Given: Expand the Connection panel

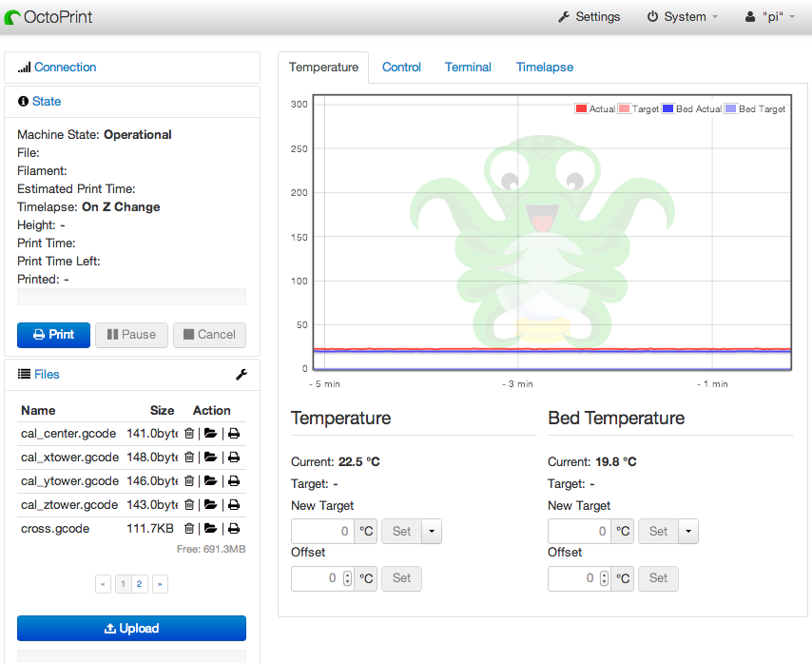Looking at the screenshot, I should (x=66, y=68).
